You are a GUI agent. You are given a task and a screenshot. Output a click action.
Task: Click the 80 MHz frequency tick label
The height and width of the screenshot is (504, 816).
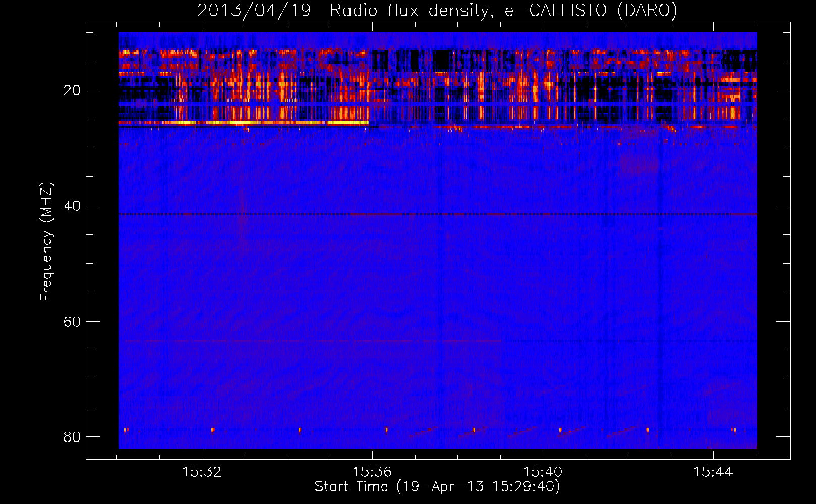[72, 436]
